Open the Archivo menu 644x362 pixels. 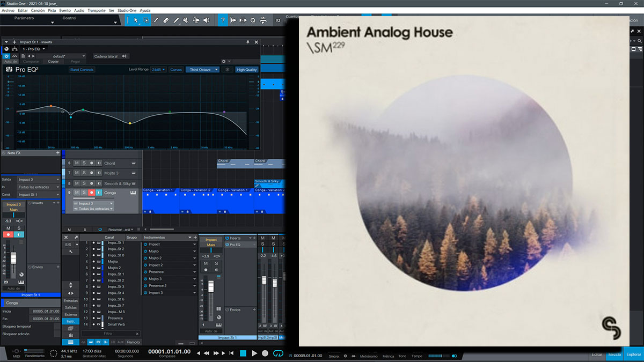point(8,10)
